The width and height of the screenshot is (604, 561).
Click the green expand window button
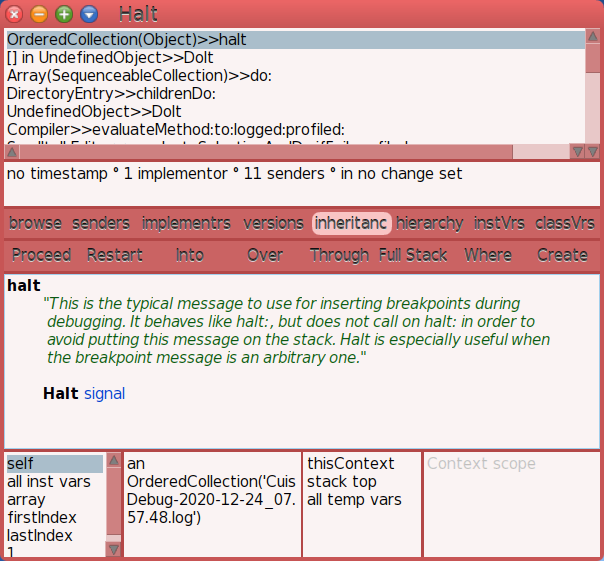click(x=64, y=14)
